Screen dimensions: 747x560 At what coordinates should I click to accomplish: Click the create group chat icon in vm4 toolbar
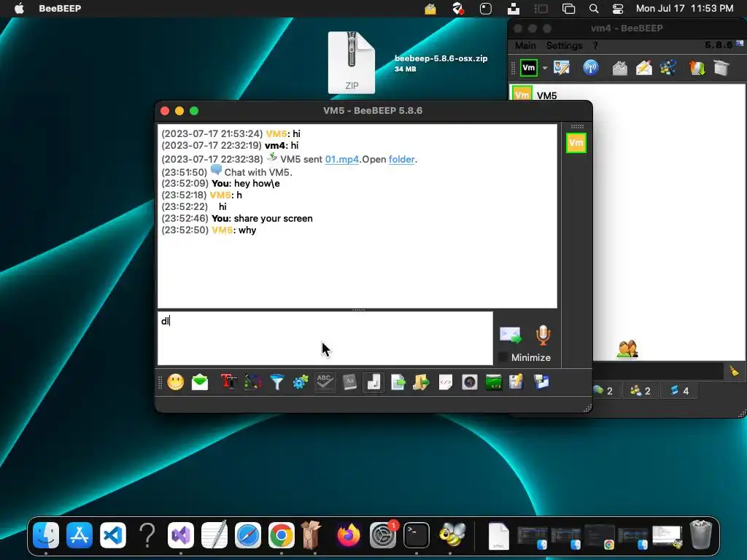point(668,68)
